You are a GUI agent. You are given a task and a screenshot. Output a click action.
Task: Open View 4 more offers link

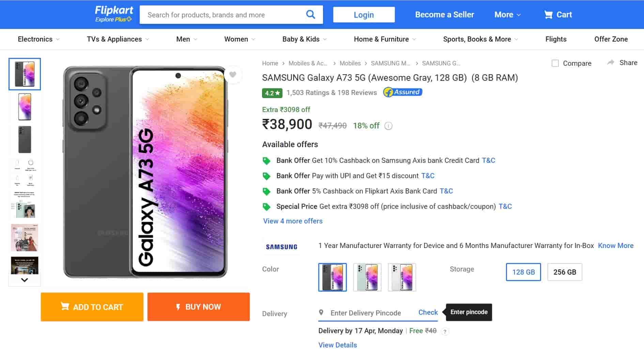[292, 221]
